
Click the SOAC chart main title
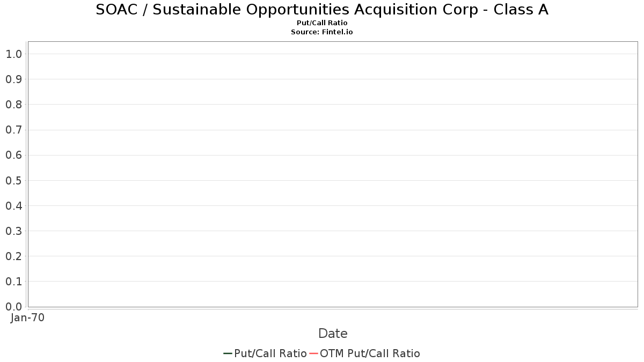tap(322, 10)
